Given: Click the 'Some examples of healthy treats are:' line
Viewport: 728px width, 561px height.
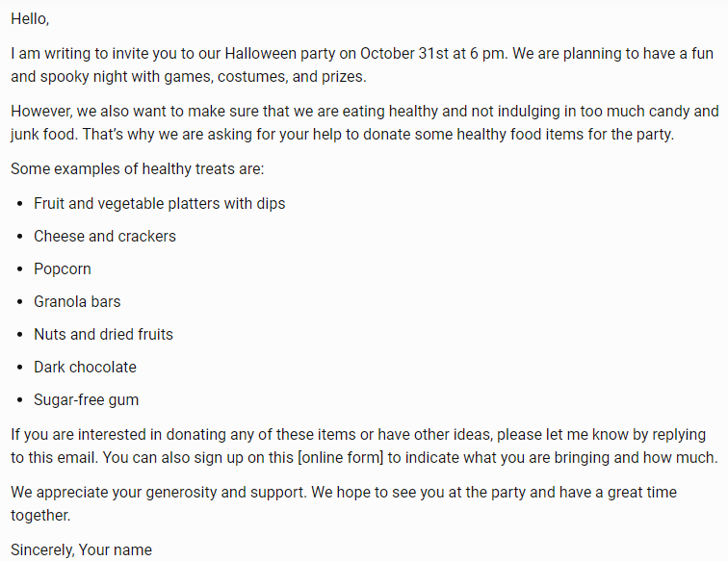Looking at the screenshot, I should (x=138, y=169).
